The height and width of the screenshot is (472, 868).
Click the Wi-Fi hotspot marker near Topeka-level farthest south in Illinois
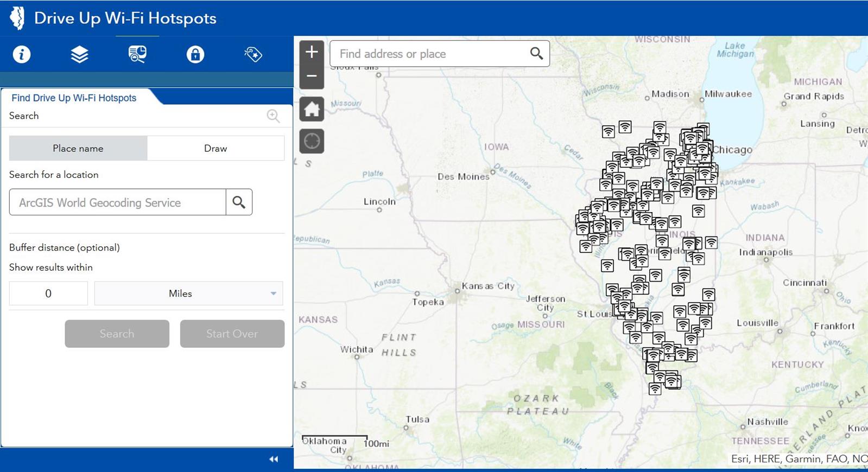coord(655,389)
